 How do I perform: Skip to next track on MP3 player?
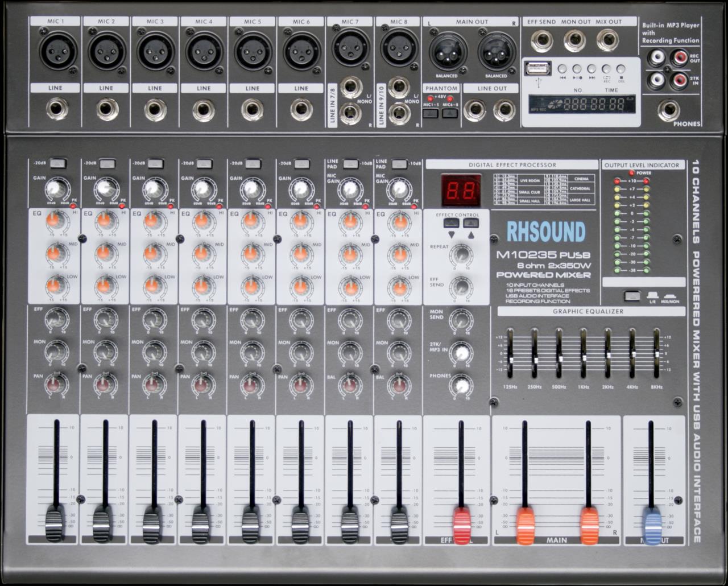click(591, 68)
